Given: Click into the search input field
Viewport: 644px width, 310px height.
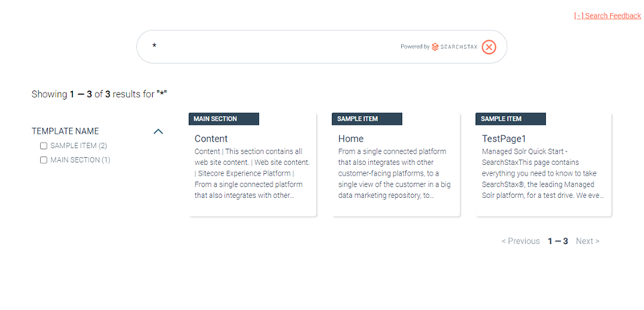Looking at the screenshot, I should click(x=271, y=47).
